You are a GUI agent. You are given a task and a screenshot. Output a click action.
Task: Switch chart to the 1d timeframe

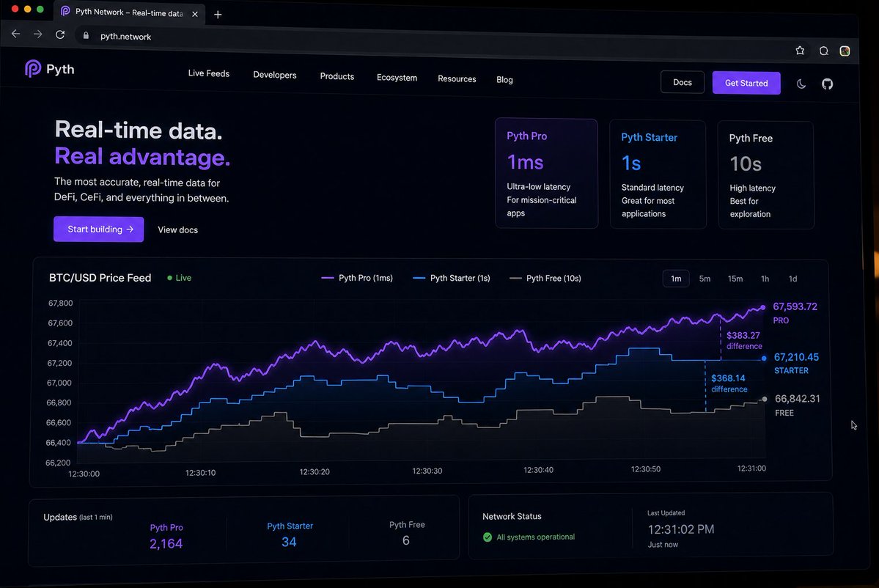click(792, 279)
